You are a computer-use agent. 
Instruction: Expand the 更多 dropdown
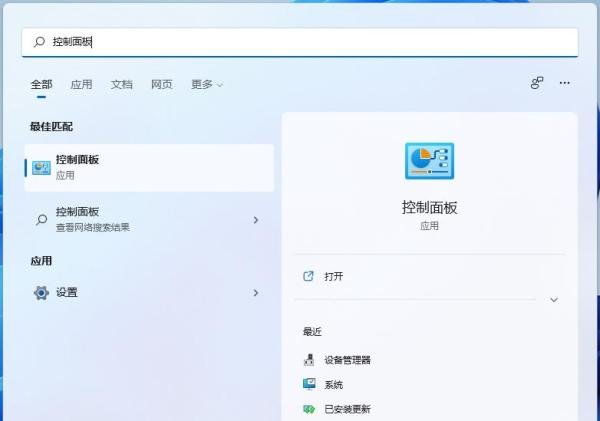click(x=207, y=85)
